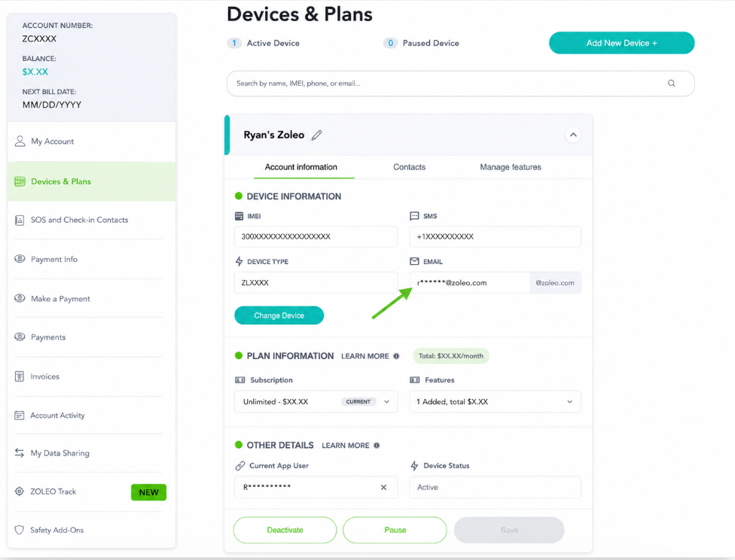Click the My Data Sharing arrows icon
Image resolution: width=735 pixels, height=560 pixels.
(20, 452)
